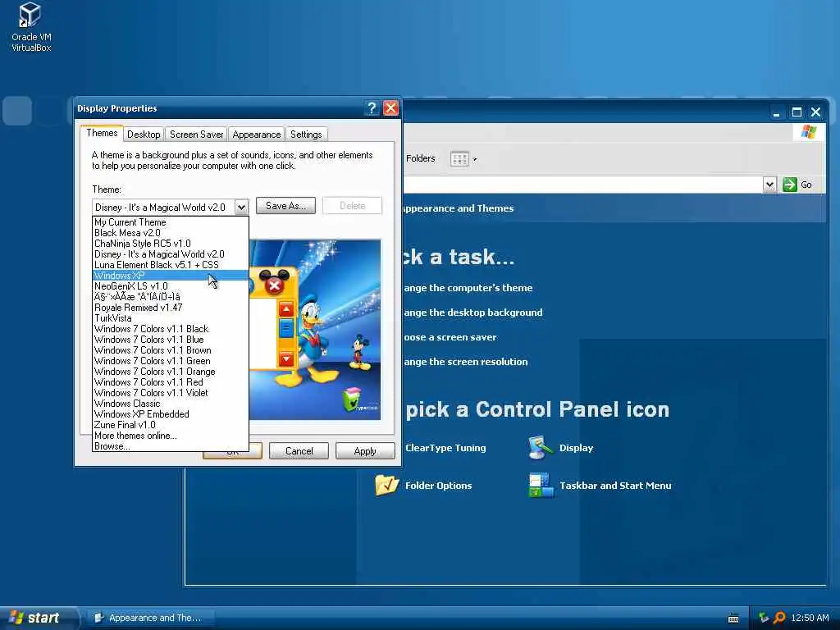
Task: Click the 12:50 AM clock
Action: [x=810, y=618]
